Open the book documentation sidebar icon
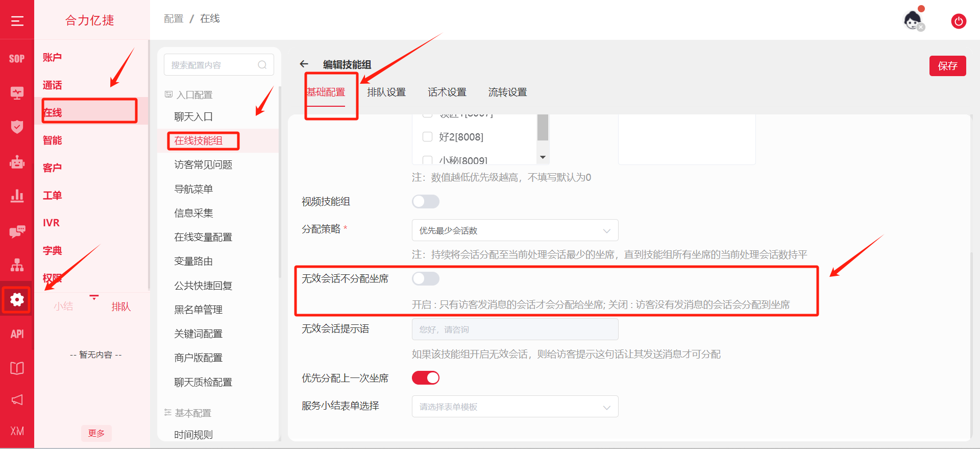 [x=17, y=368]
